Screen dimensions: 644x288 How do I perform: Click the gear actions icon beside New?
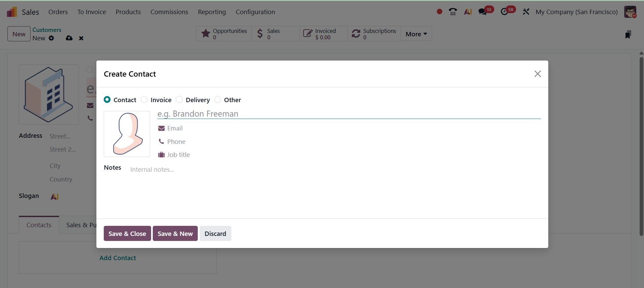(x=51, y=38)
